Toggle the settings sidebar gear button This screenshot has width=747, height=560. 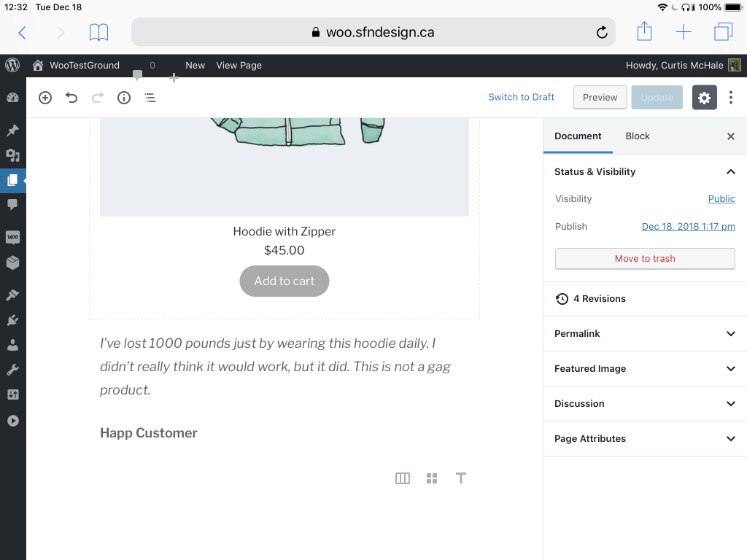tap(703, 97)
